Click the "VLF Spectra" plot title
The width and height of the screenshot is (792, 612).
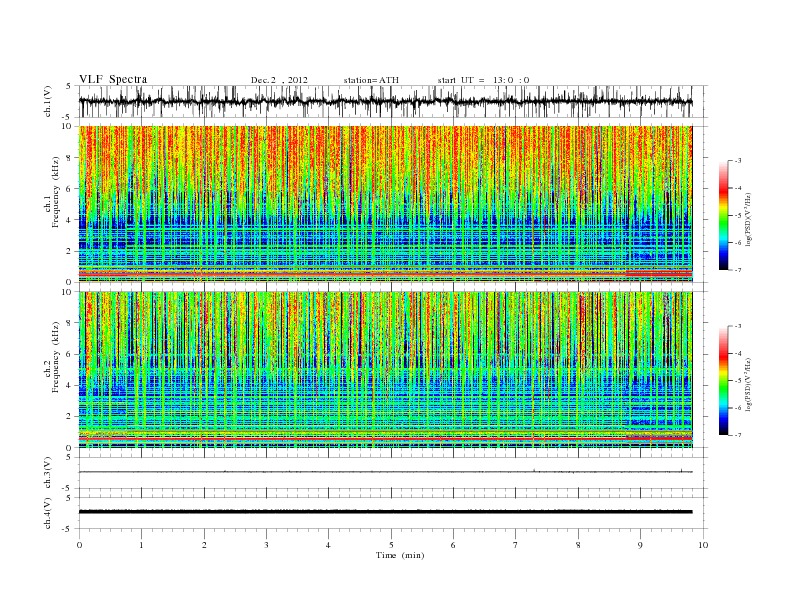pos(113,79)
